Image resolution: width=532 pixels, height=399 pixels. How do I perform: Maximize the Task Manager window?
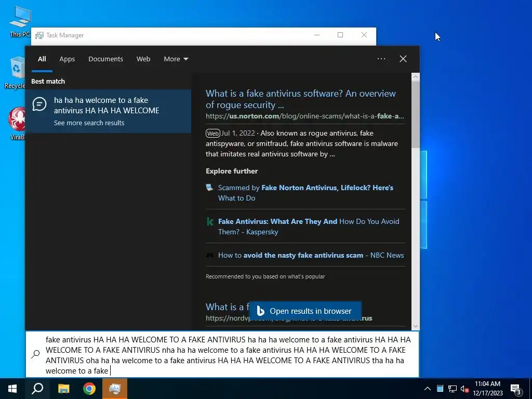click(x=340, y=35)
